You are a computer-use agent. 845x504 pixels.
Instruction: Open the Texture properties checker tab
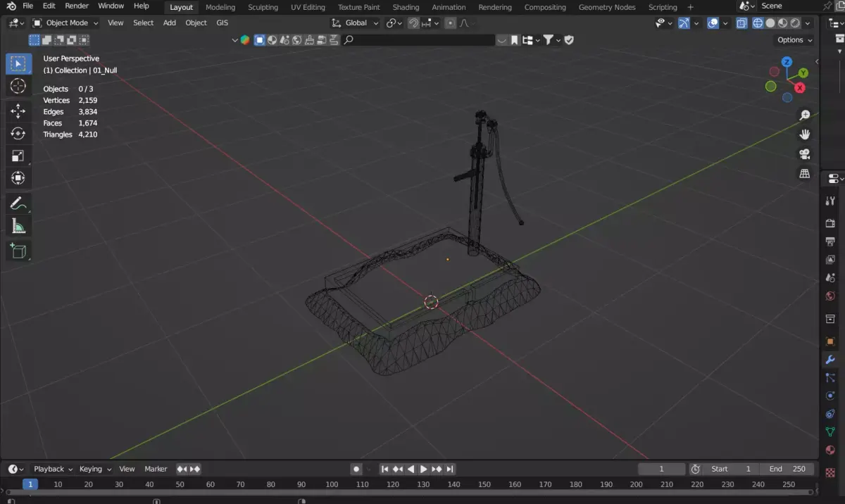(830, 472)
